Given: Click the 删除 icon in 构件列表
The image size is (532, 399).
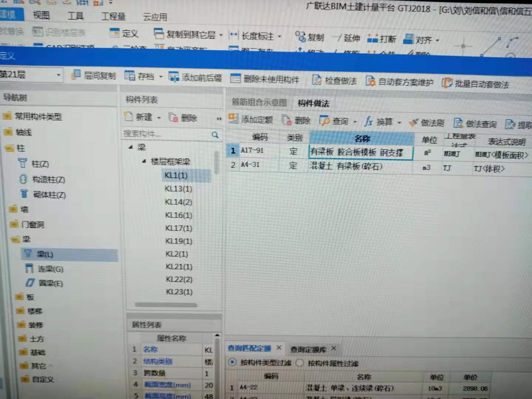Looking at the screenshot, I should 173,117.
